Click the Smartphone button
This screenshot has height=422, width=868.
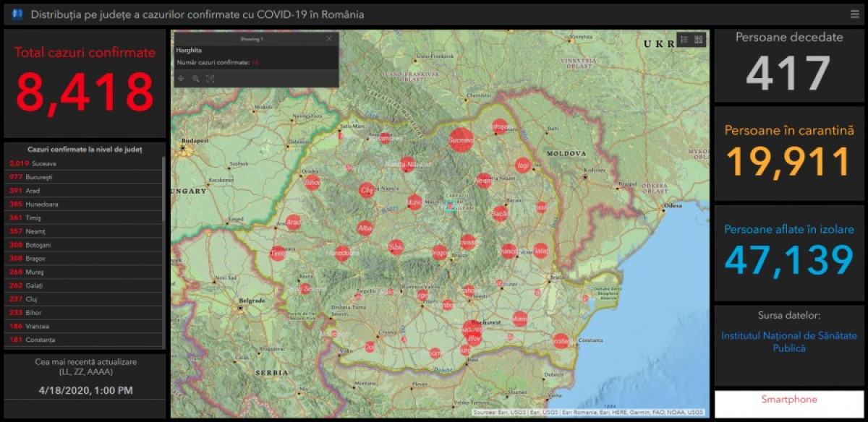tap(788, 400)
